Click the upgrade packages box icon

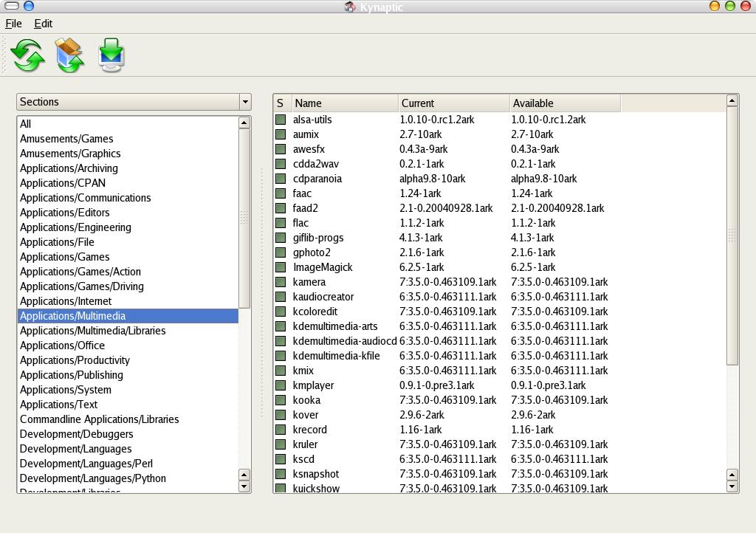pos(69,55)
